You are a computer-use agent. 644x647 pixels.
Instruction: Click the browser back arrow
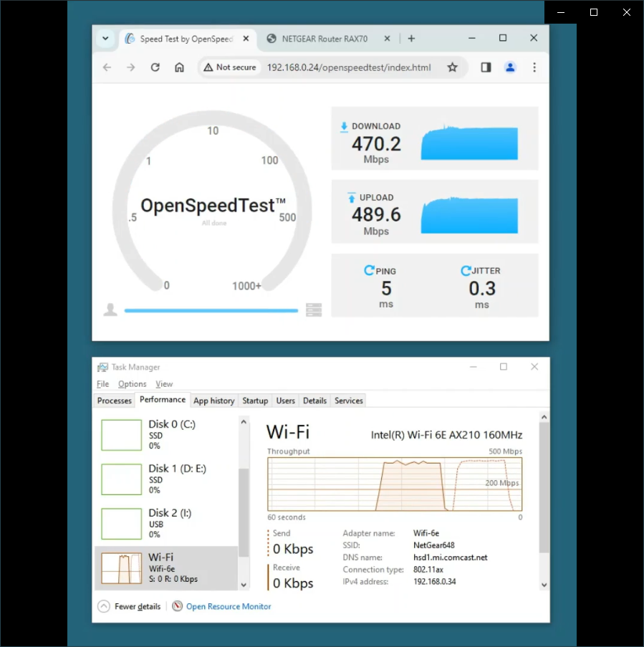click(107, 67)
